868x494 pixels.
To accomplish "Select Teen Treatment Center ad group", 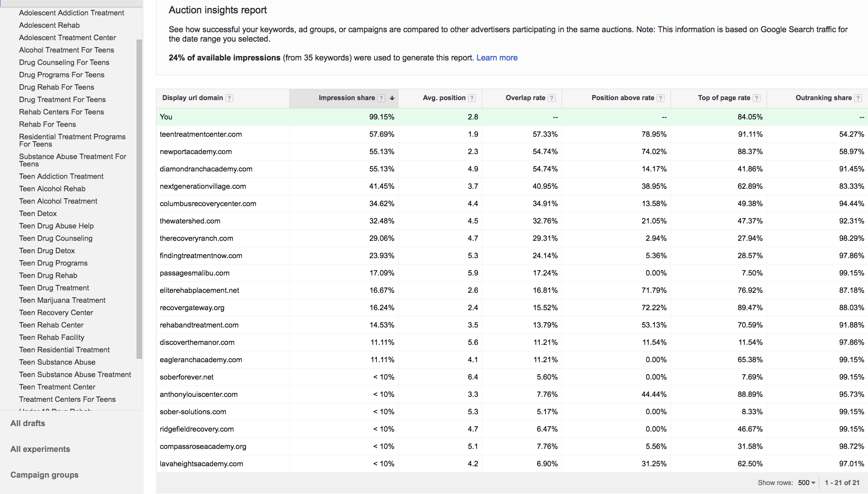I will [57, 387].
